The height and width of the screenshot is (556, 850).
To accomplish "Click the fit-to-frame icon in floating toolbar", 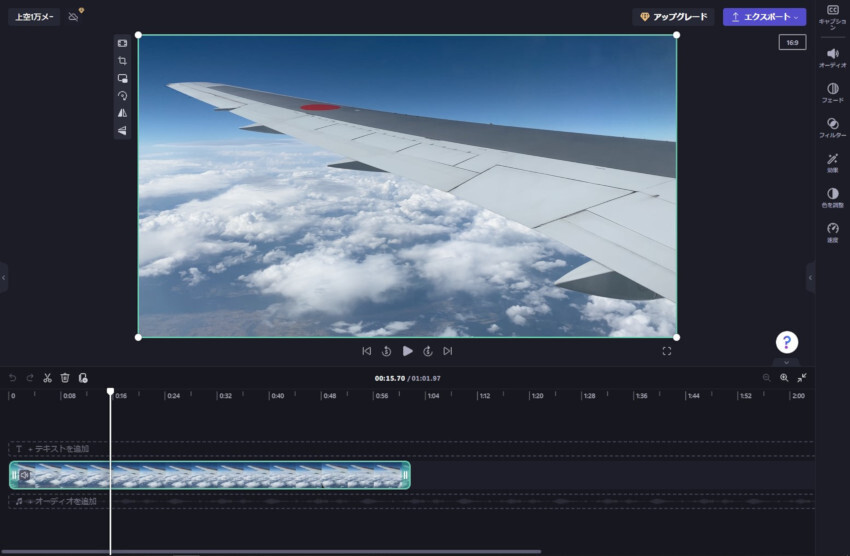I will [x=122, y=43].
